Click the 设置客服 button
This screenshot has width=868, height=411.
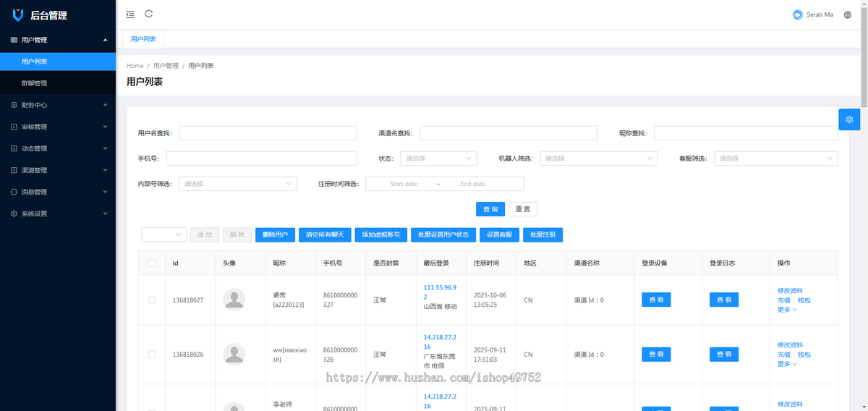click(x=499, y=234)
